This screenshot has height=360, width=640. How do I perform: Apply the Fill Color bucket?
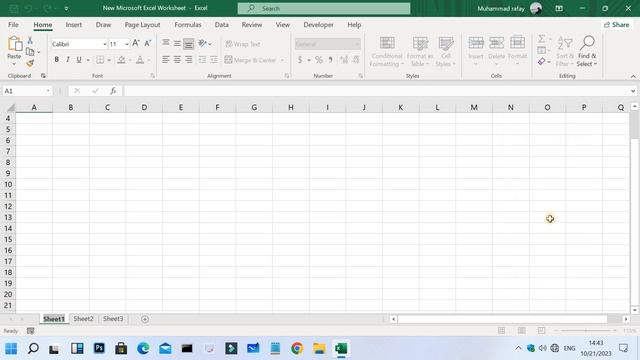click(x=121, y=60)
